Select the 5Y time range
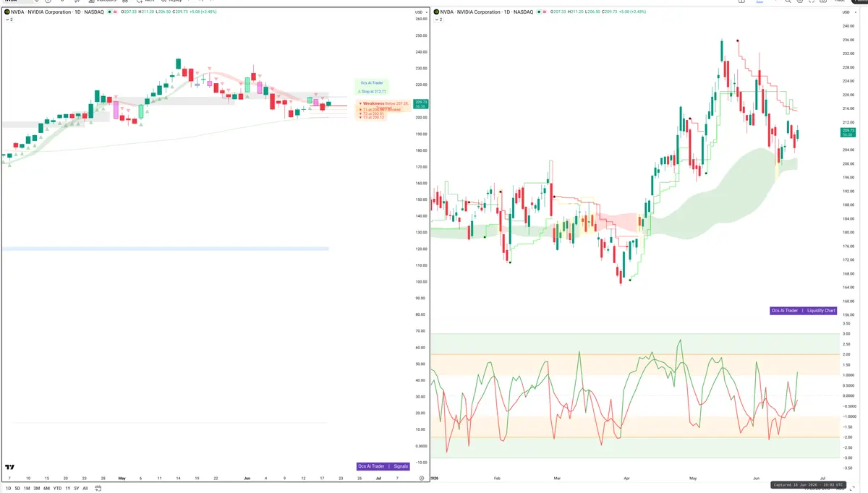868x493 pixels. click(76, 489)
